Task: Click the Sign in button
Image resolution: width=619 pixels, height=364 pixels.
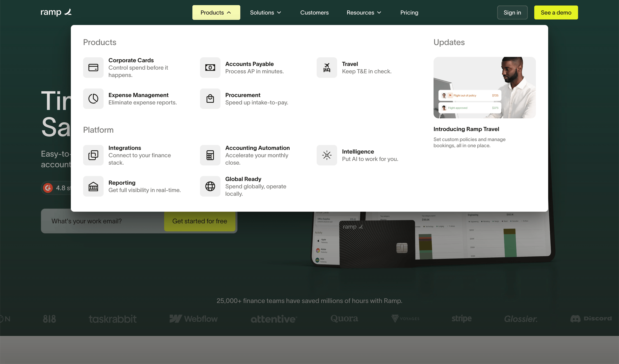Action: coord(512,12)
